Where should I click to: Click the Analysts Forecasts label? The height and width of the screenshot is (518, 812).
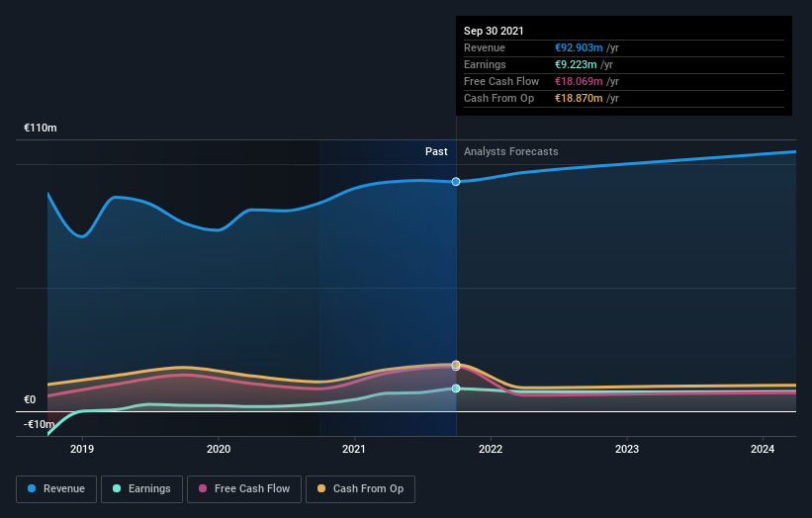[511, 151]
